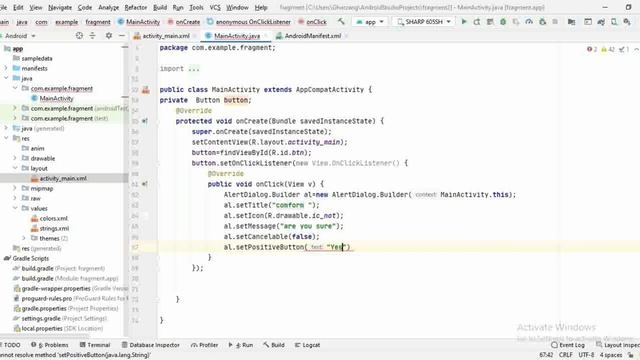Click the rightmost toolbar settings search icon
640x360 pixels.
click(x=627, y=22)
